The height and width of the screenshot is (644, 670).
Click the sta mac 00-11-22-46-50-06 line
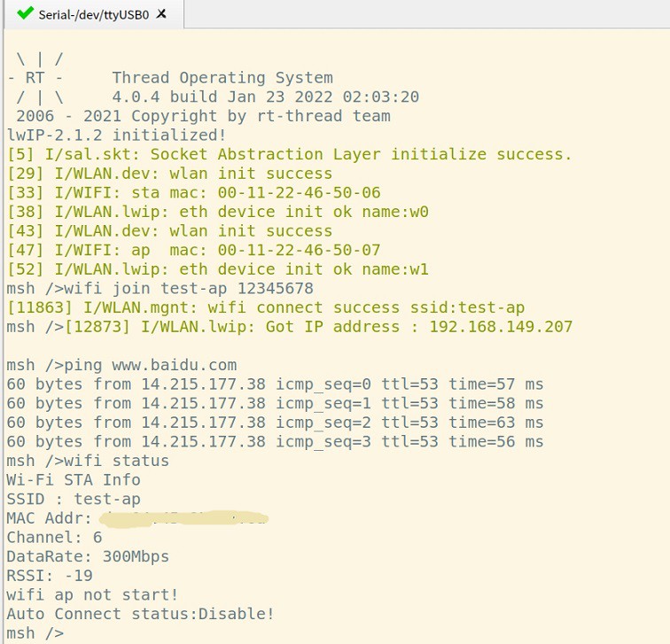(x=193, y=192)
